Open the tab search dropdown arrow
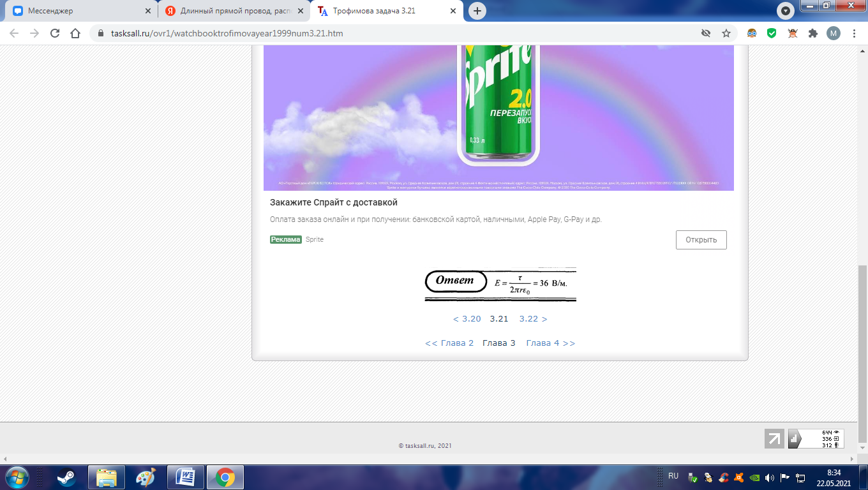The image size is (868, 490). 785,11
